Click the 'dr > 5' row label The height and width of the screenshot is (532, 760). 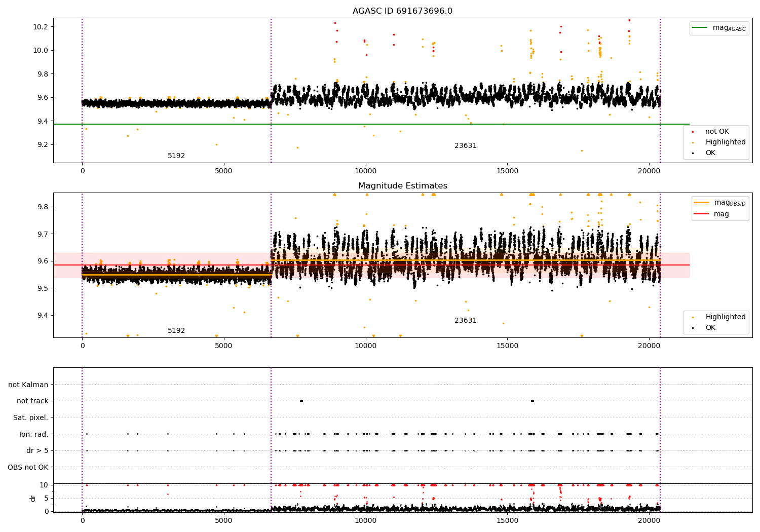[37, 450]
